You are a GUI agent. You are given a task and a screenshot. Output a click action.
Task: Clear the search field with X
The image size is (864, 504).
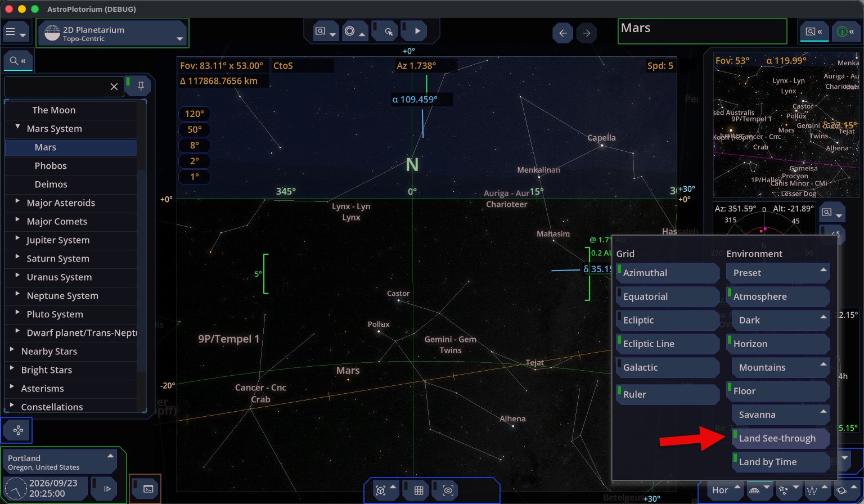114,87
